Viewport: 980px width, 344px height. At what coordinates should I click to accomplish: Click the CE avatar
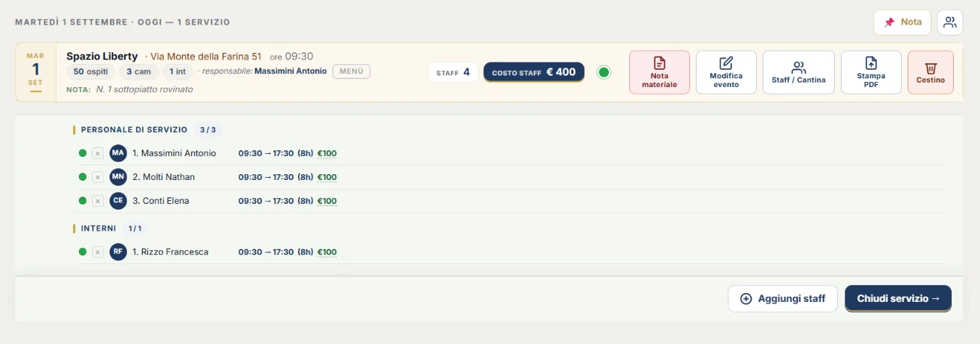(118, 201)
